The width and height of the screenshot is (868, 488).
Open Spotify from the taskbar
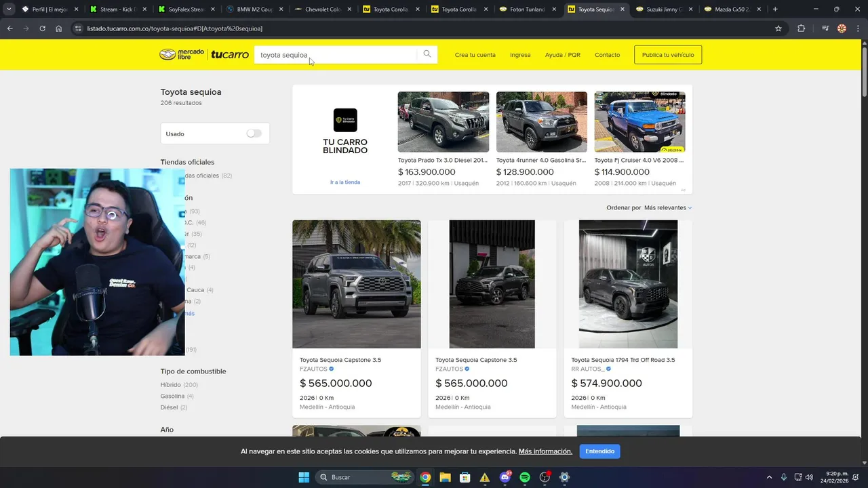(525, 477)
